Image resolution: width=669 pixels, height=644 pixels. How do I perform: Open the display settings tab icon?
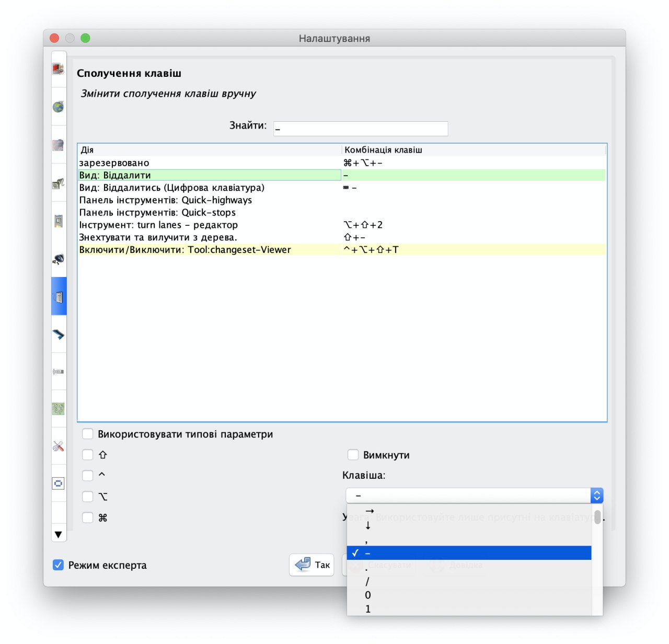[58, 68]
